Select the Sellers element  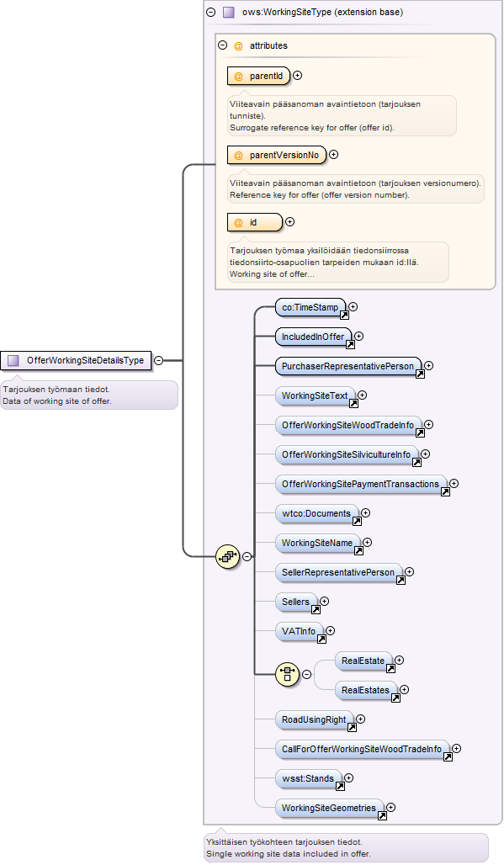296,602
